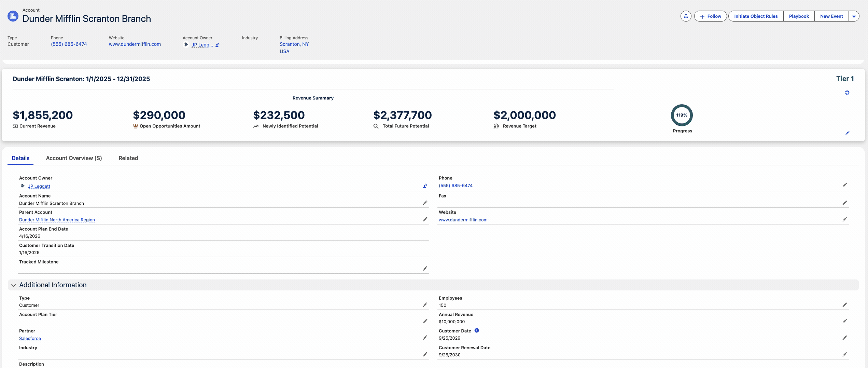Click the Initiate Object Rules button
The height and width of the screenshot is (368, 868).
point(756,16)
